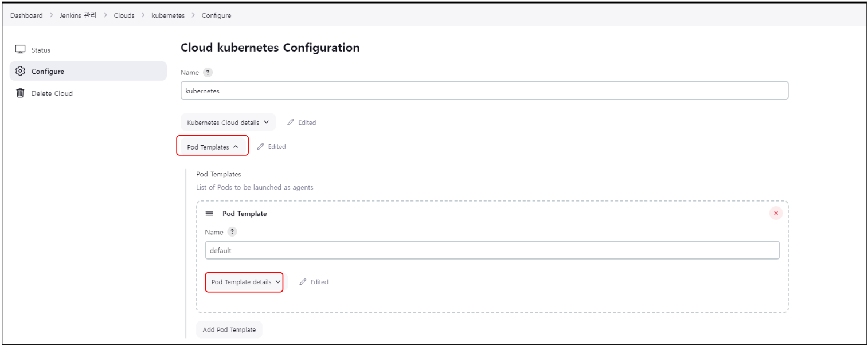Click the 'Pod Template' card title

[x=245, y=214]
